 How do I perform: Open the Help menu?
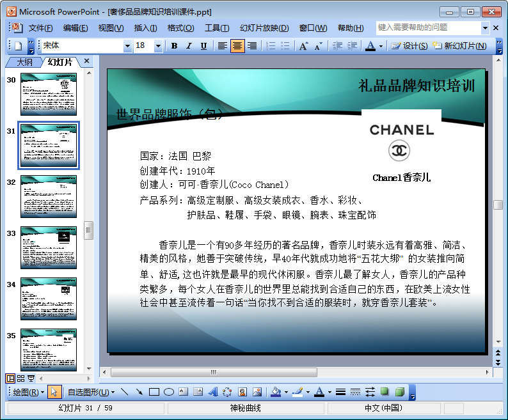(351, 28)
